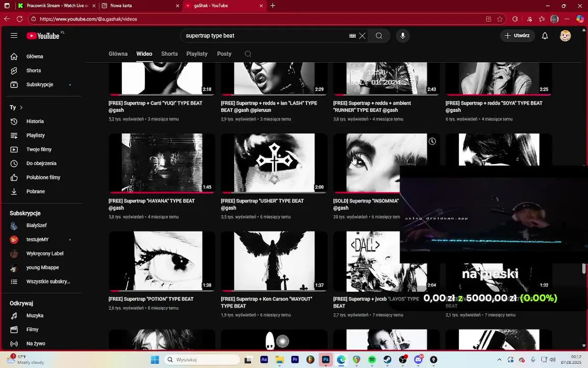Click the magnifier search button
This screenshot has width=588, height=368.
pyautogui.click(x=379, y=36)
